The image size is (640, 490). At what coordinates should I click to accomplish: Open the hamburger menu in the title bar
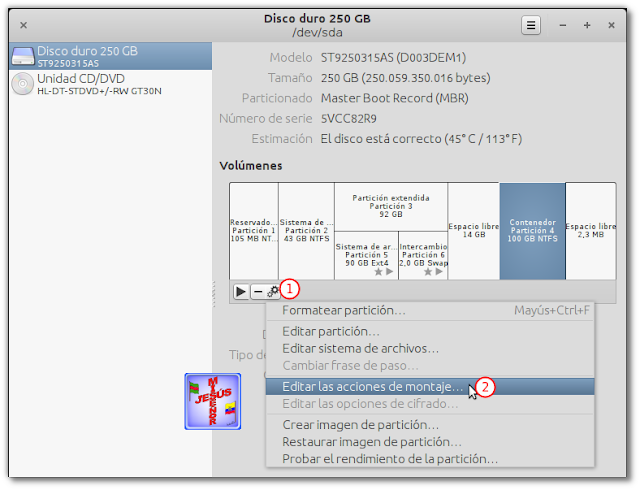click(x=531, y=25)
